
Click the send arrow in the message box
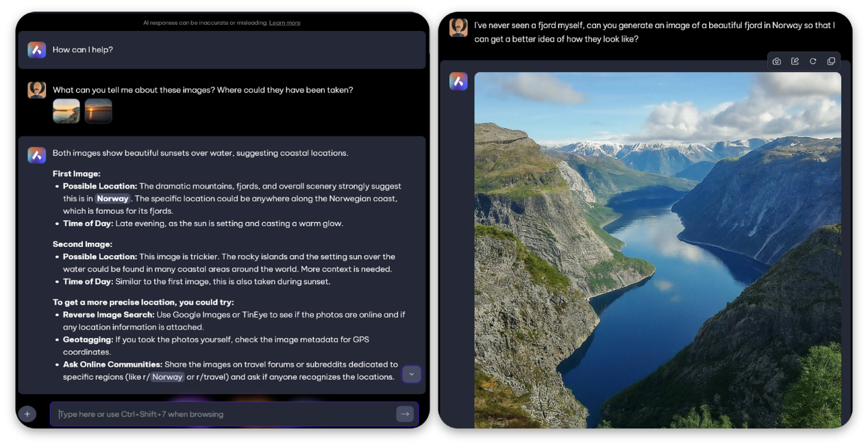(405, 413)
